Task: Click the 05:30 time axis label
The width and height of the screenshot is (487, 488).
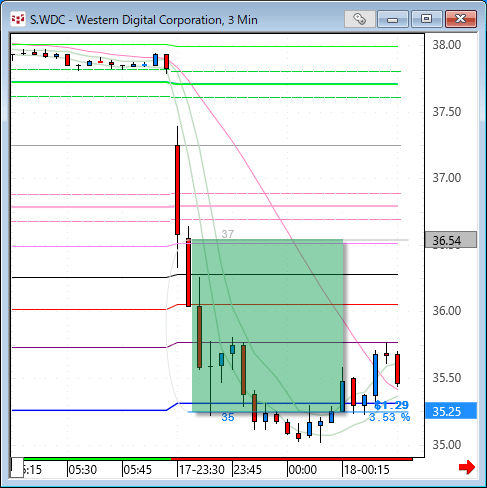Action: tap(82, 470)
